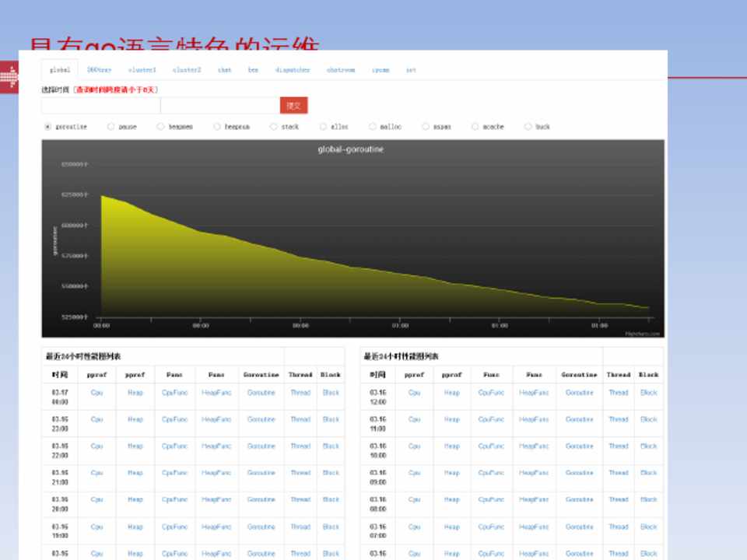The width and height of the screenshot is (747, 560).
Task: Choose the heapmem radio option
Action: tap(161, 127)
